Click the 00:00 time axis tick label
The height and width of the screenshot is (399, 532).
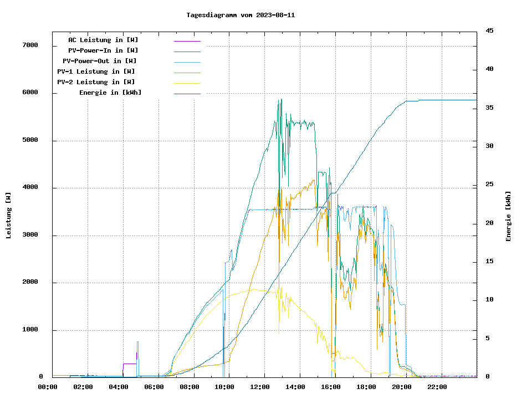tap(48, 387)
